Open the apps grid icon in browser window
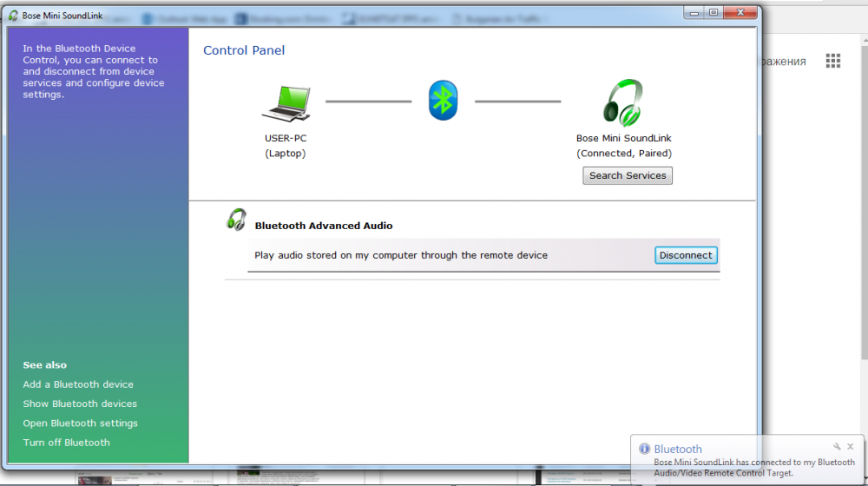 pos(832,61)
